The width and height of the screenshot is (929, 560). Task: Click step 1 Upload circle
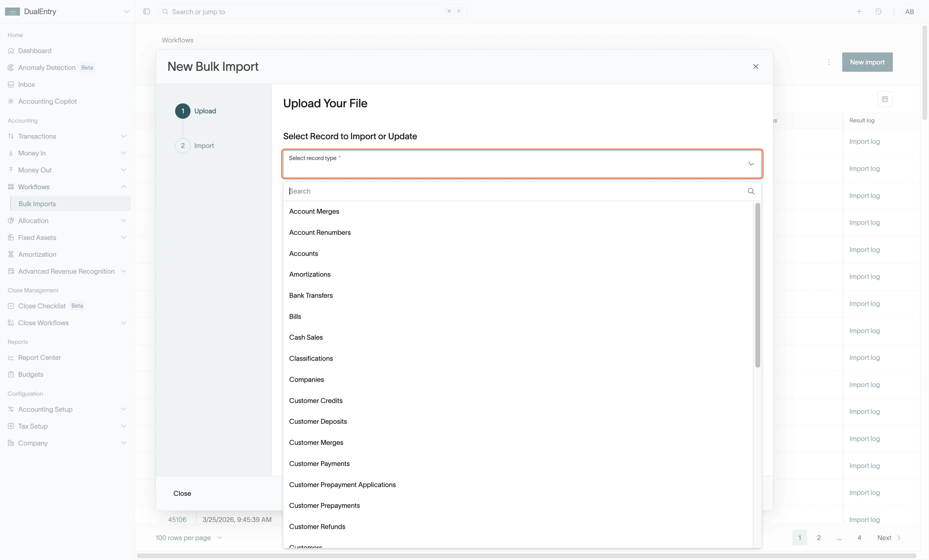[183, 111]
